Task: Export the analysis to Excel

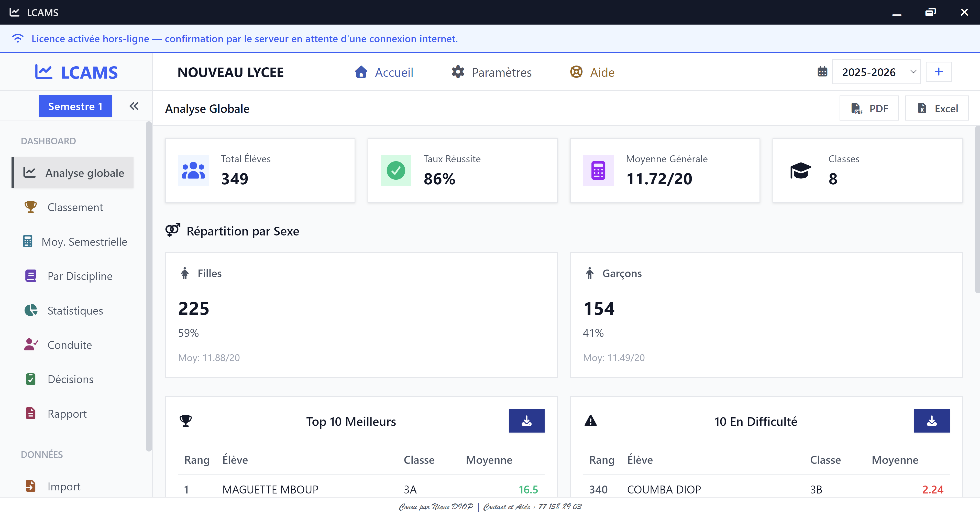Action: coord(937,109)
